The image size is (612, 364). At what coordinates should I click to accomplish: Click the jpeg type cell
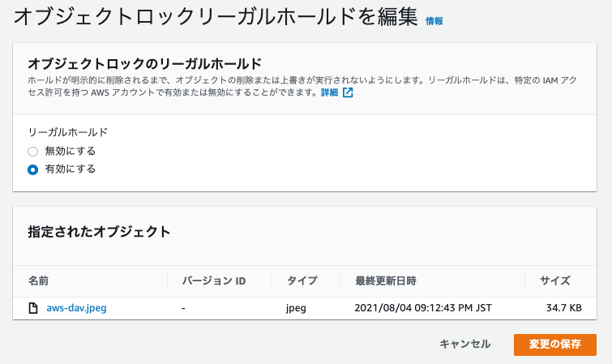pyautogui.click(x=296, y=308)
